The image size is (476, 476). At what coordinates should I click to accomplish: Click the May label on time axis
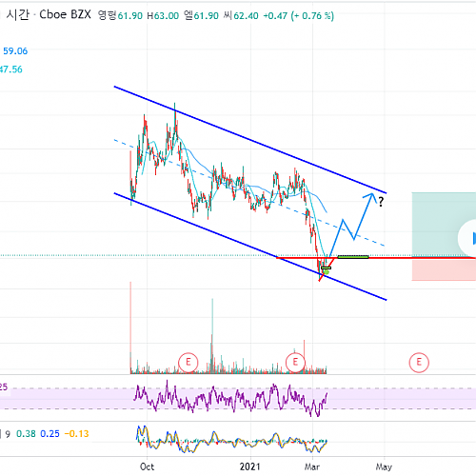(x=384, y=466)
